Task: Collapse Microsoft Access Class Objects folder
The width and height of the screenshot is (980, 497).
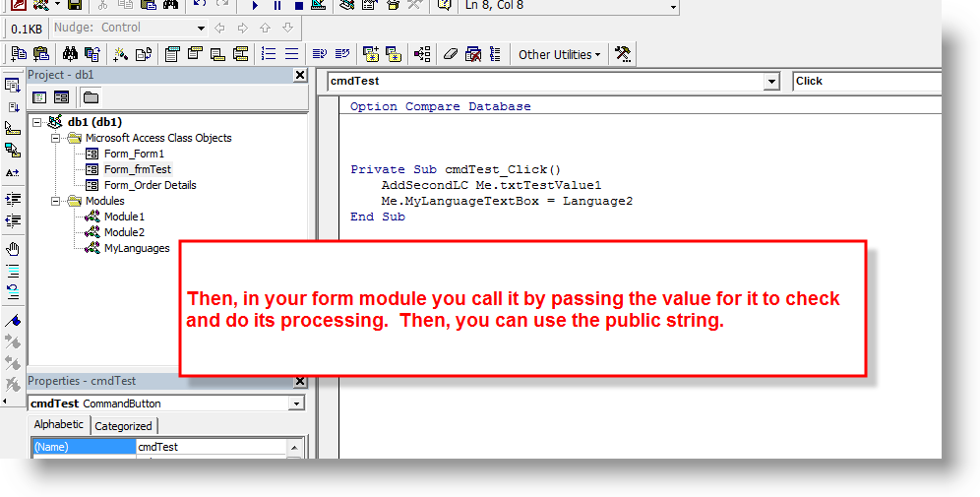Action: click(x=53, y=138)
